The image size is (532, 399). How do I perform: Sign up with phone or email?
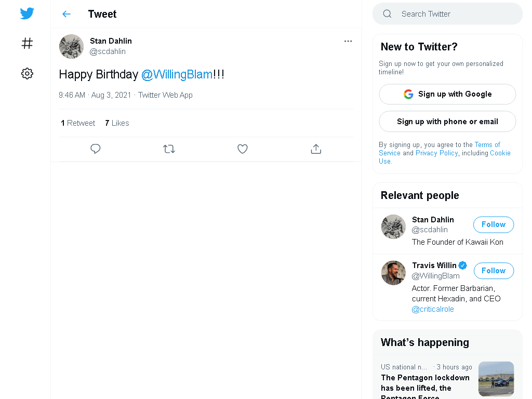tap(447, 122)
